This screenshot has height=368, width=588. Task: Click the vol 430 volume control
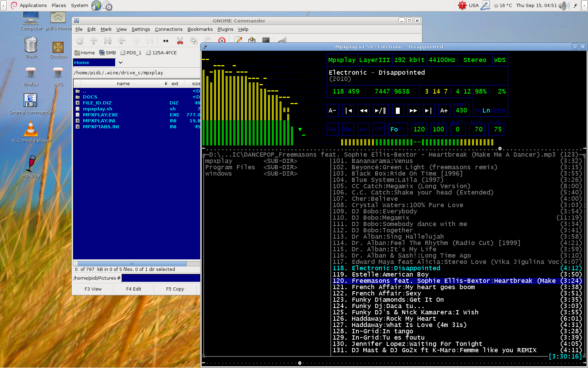click(461, 110)
